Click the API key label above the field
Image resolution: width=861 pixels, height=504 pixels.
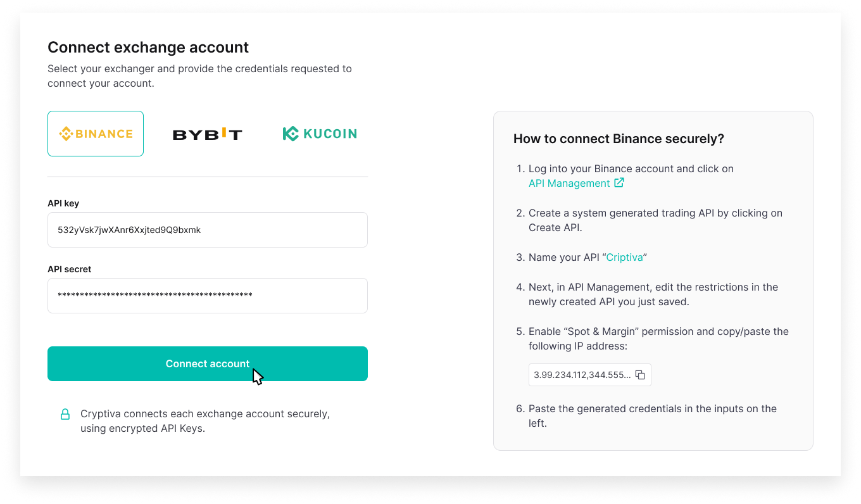pyautogui.click(x=63, y=203)
